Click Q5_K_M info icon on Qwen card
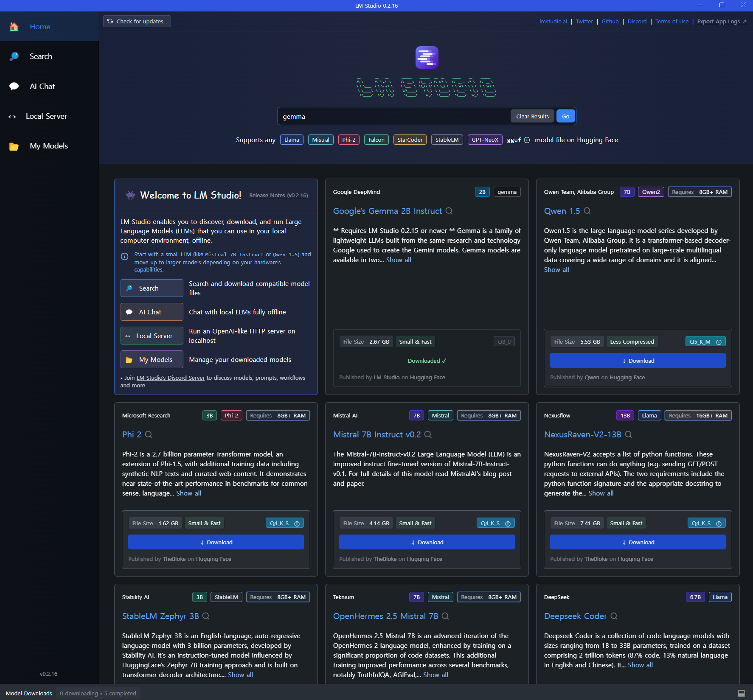753x700 pixels. (719, 342)
